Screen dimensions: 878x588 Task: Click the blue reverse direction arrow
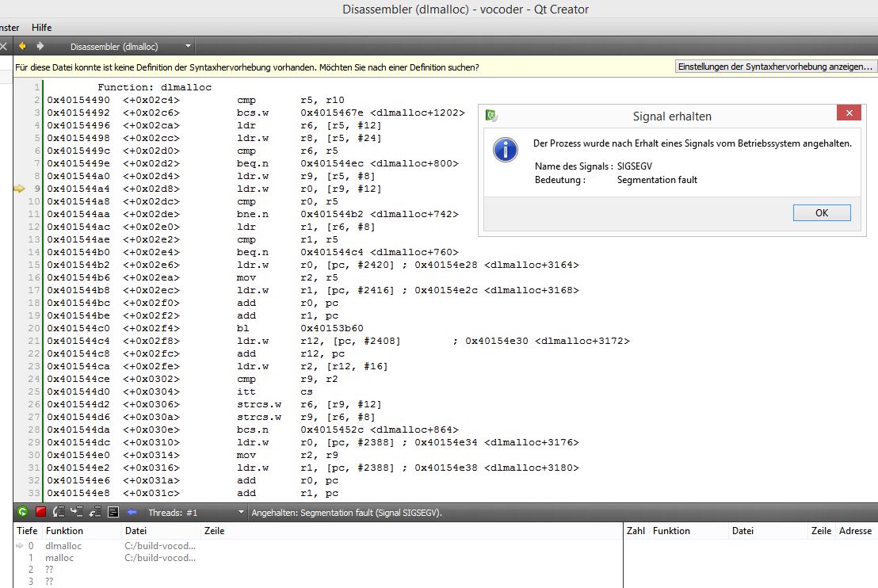(132, 513)
